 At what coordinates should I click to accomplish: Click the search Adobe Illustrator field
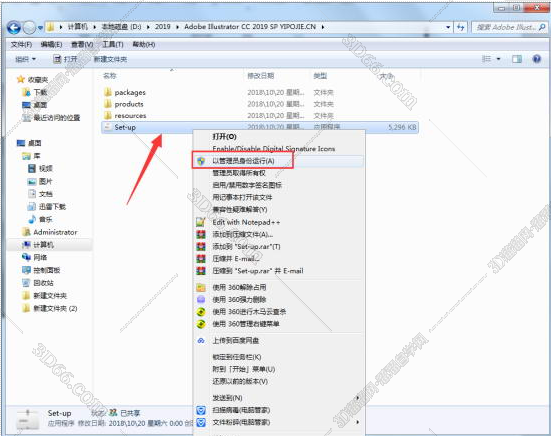(x=510, y=27)
